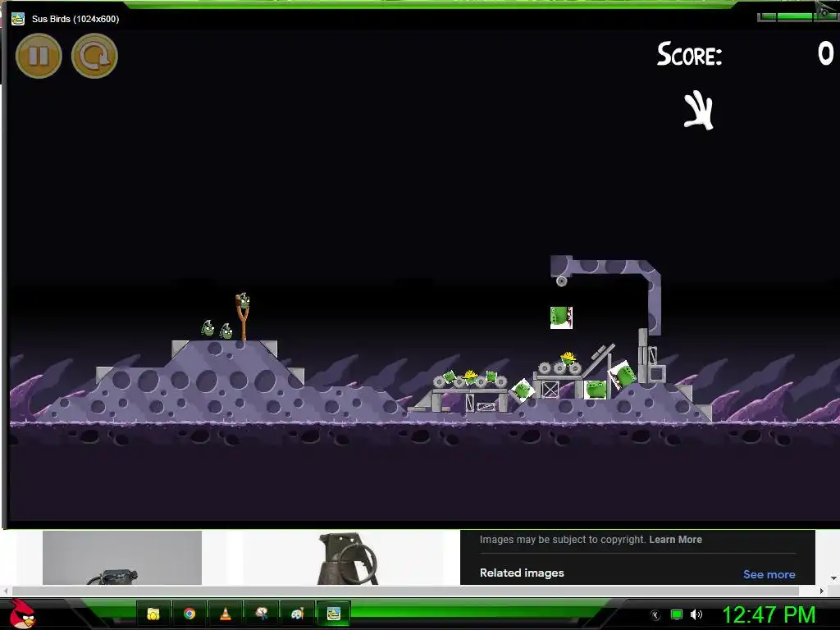Screen dimensions: 840x630
Task: Click the first waiting bird left of the slingshot
Action: click(x=208, y=328)
